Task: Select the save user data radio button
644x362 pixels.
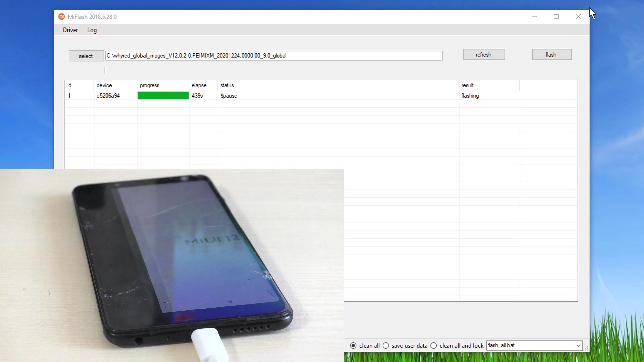Action: pyautogui.click(x=386, y=345)
